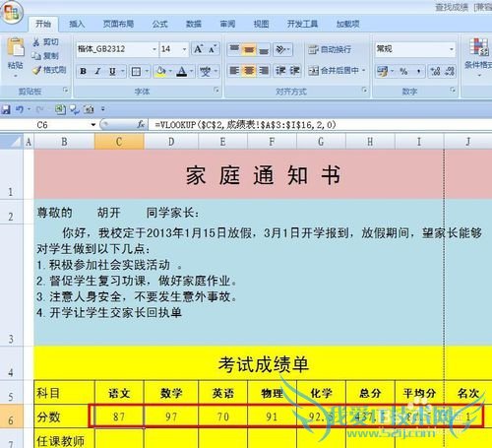Open the merge and center dropdown arrow
The height and width of the screenshot is (448, 492).
click(363, 71)
